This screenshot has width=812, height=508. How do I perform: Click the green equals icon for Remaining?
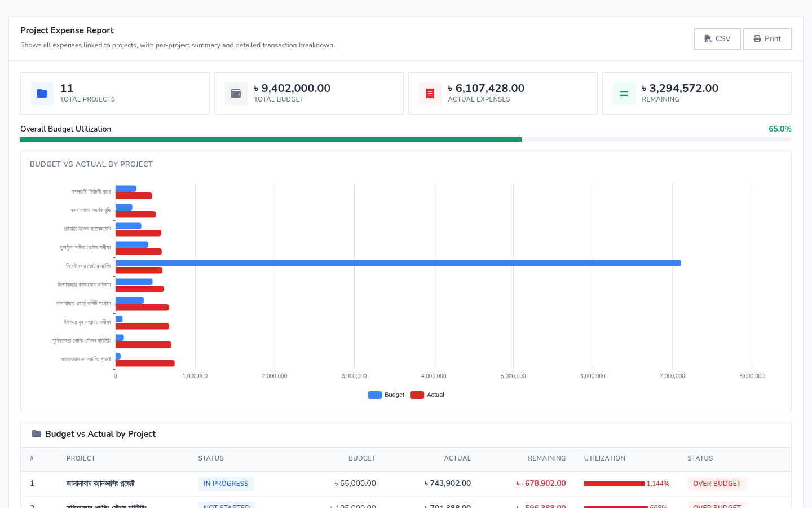(x=624, y=94)
